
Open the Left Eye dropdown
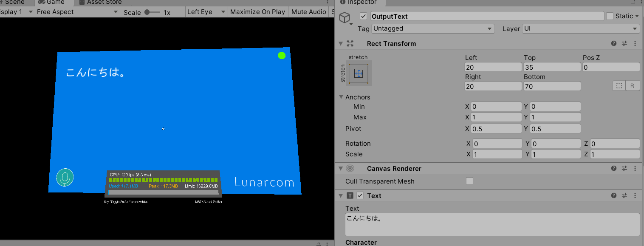click(206, 12)
